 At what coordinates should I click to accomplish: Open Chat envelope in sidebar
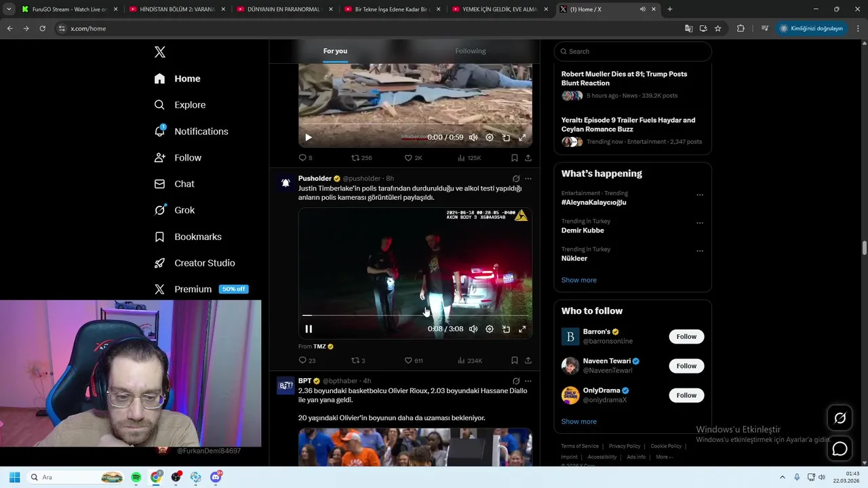pos(159,184)
